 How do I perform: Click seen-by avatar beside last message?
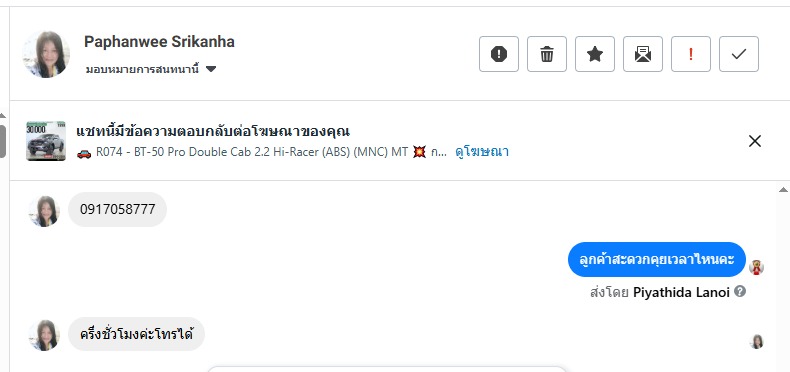756,341
